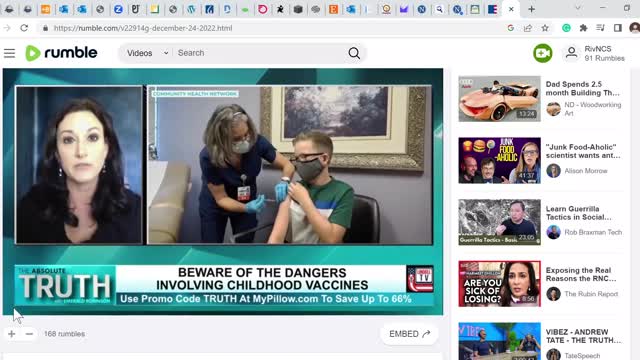640x360 pixels.
Task: Open Junk Food-Aholic video thumbnail
Action: (499, 160)
